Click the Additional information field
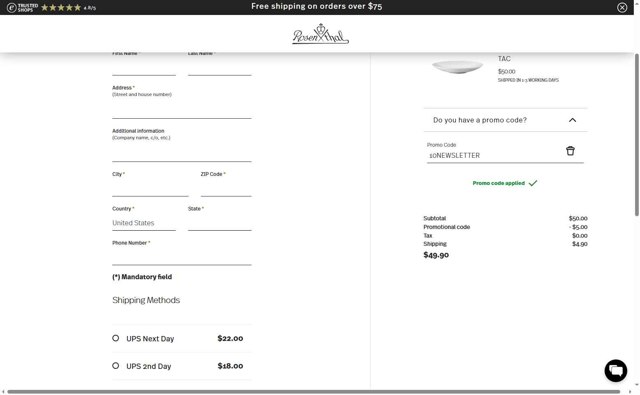Screen dimensions: 640x395 coord(182,153)
